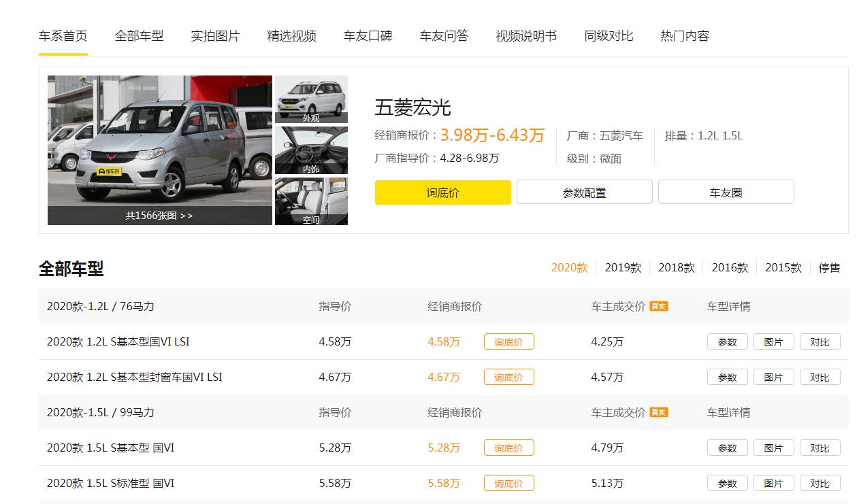The image size is (859, 504).
Task: View the 空间 space thumbnail
Action: tap(311, 201)
